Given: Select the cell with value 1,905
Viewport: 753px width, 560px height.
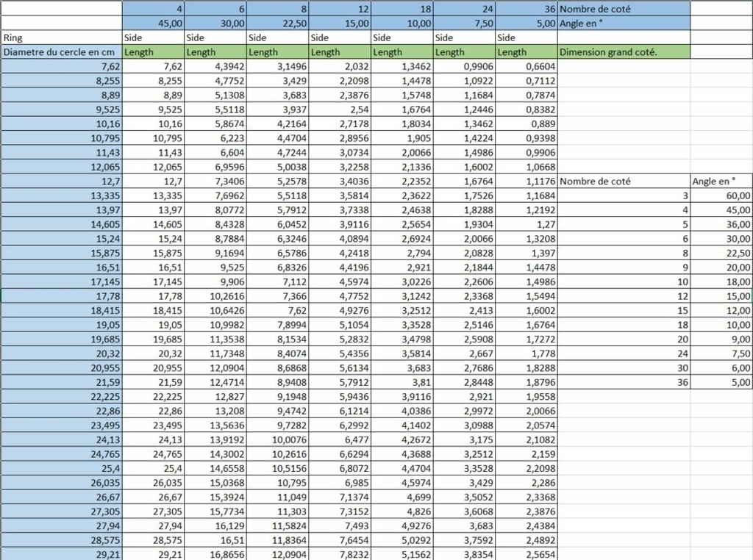Looking at the screenshot, I should tap(402, 138).
